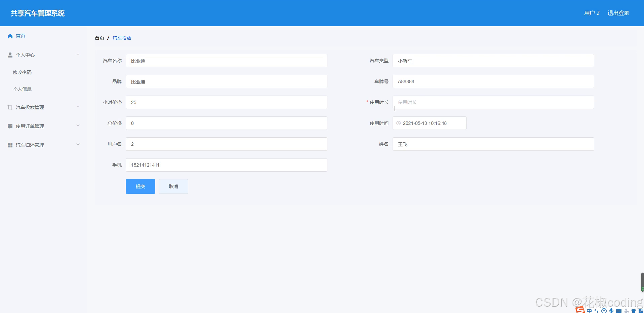Focus the 品牌 input field

227,81
